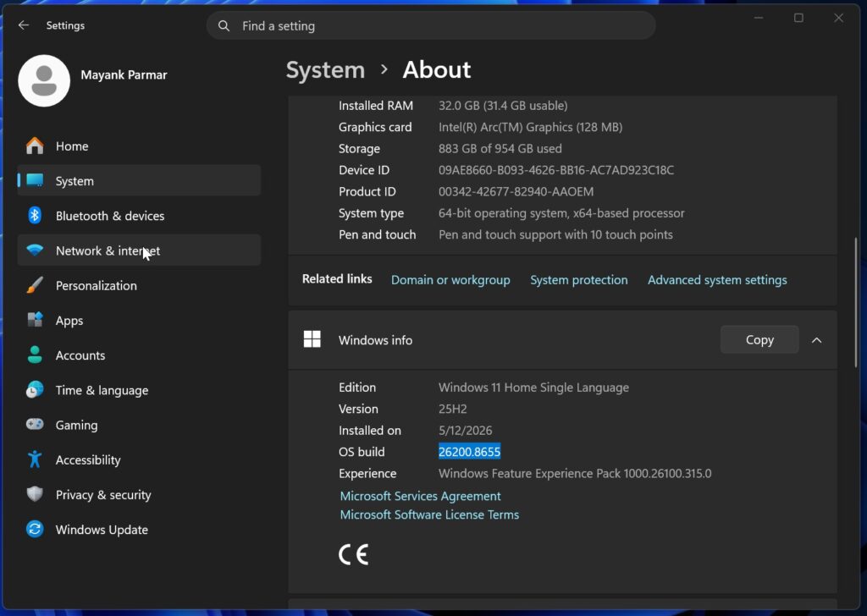Go to Gaming settings
Image resolution: width=867 pixels, height=616 pixels.
[x=140, y=424]
